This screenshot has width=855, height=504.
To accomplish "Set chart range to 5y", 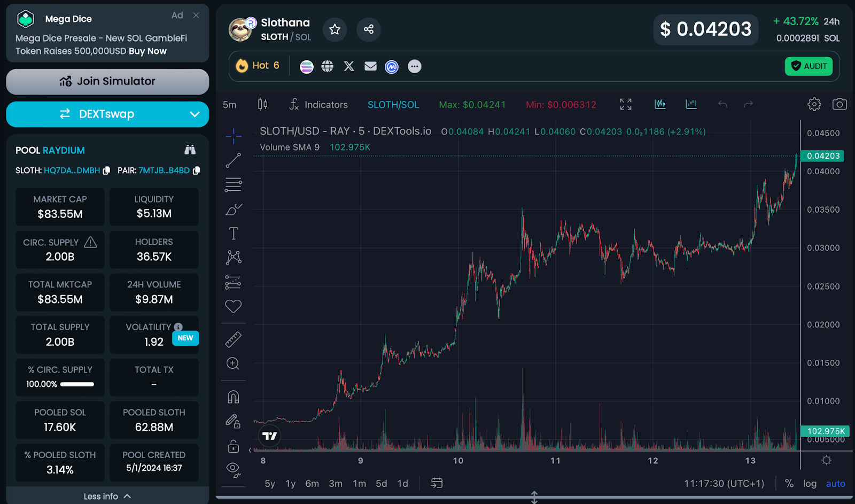I will point(270,484).
